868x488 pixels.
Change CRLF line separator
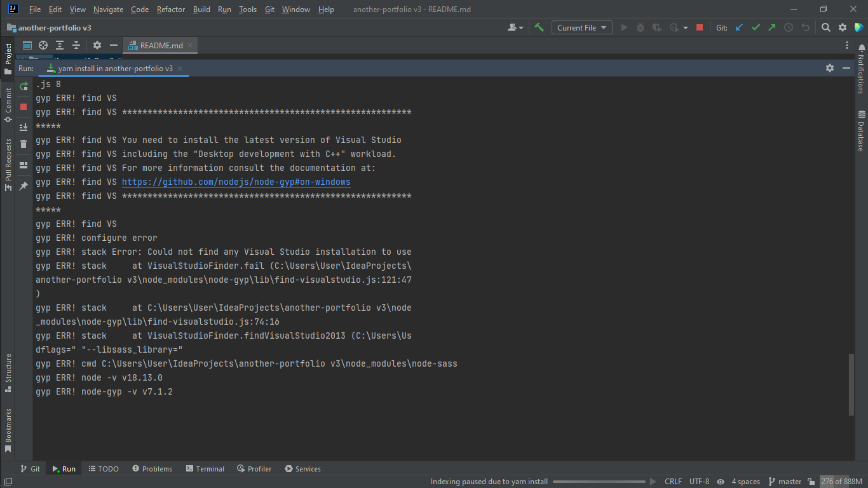pyautogui.click(x=674, y=482)
